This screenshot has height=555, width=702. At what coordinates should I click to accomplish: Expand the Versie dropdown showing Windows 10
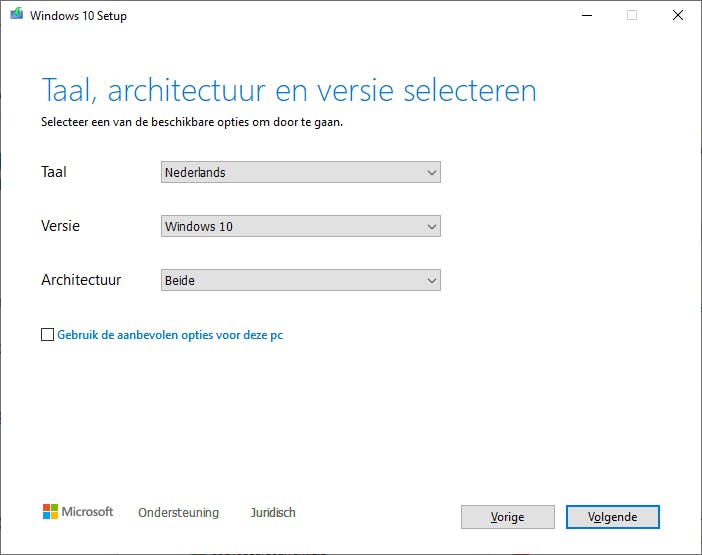(x=300, y=226)
